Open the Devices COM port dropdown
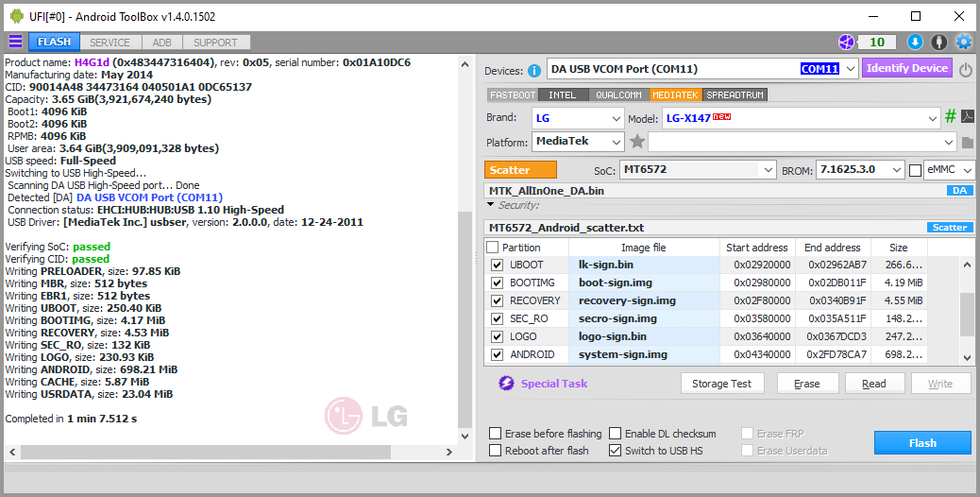This screenshot has height=497, width=980. (701, 69)
